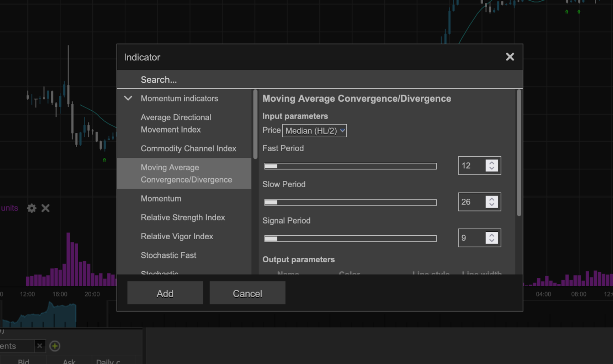Click the Signal Period slider track
The image size is (613, 364).
coord(350,239)
